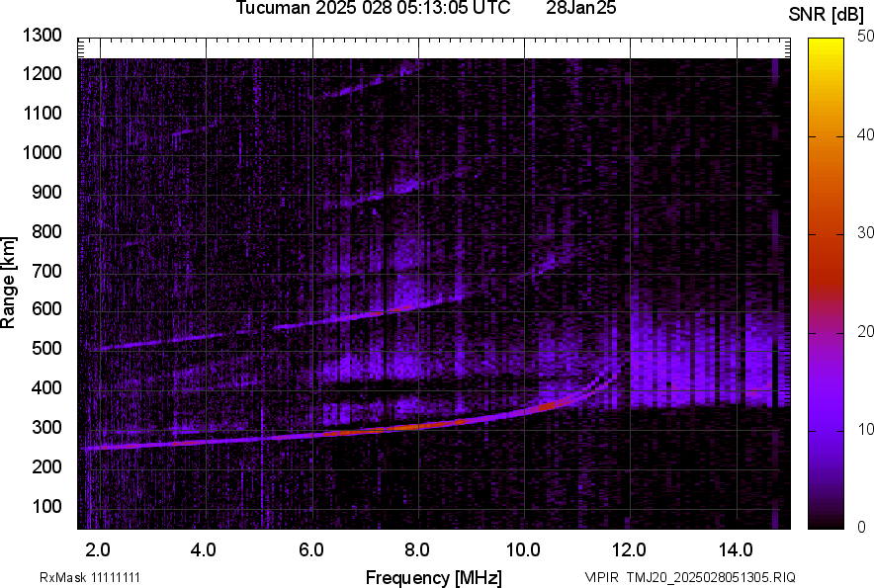This screenshot has height=588, width=874.
Task: Click the 12.0 tick on the frequency axis
Action: coord(630,547)
